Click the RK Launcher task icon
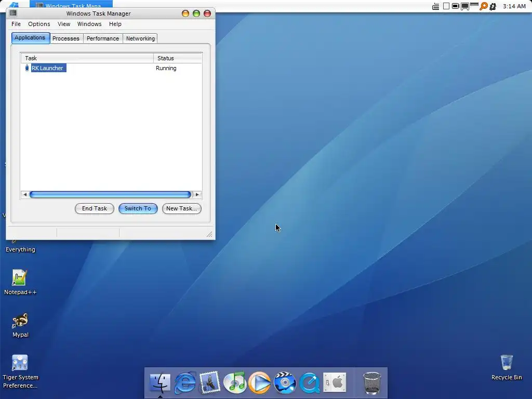Image resolution: width=532 pixels, height=399 pixels. (27, 68)
